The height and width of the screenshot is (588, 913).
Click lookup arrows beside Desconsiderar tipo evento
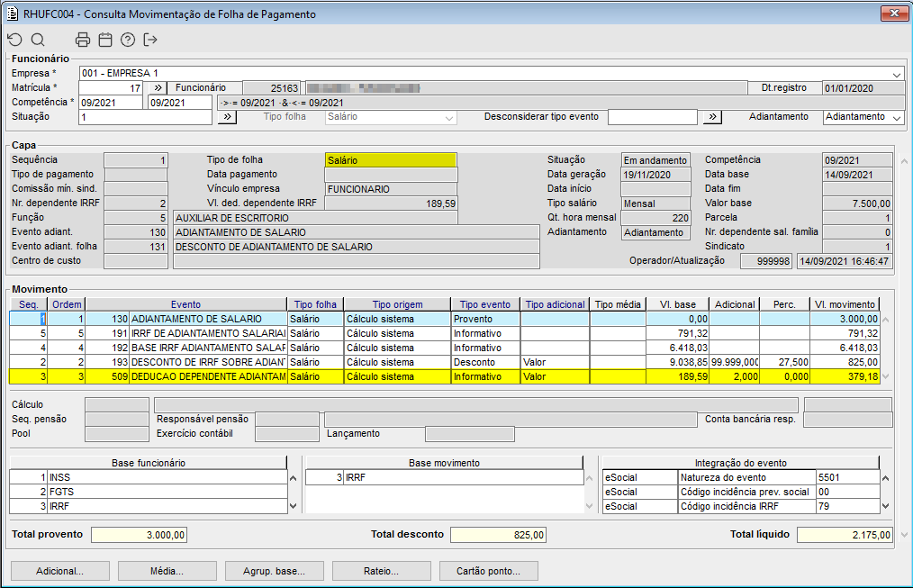712,117
